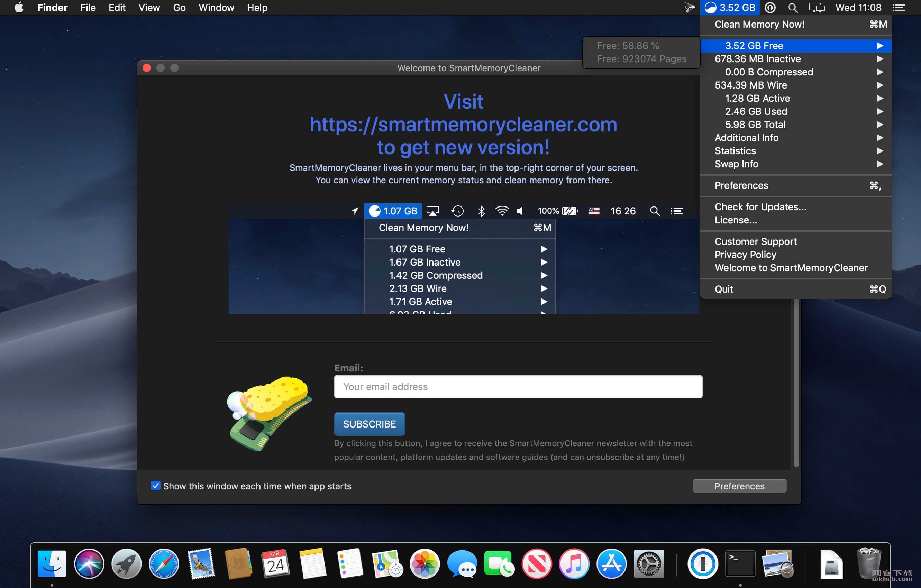Expand Swap Info submenu
The height and width of the screenshot is (588, 921).
(x=796, y=164)
